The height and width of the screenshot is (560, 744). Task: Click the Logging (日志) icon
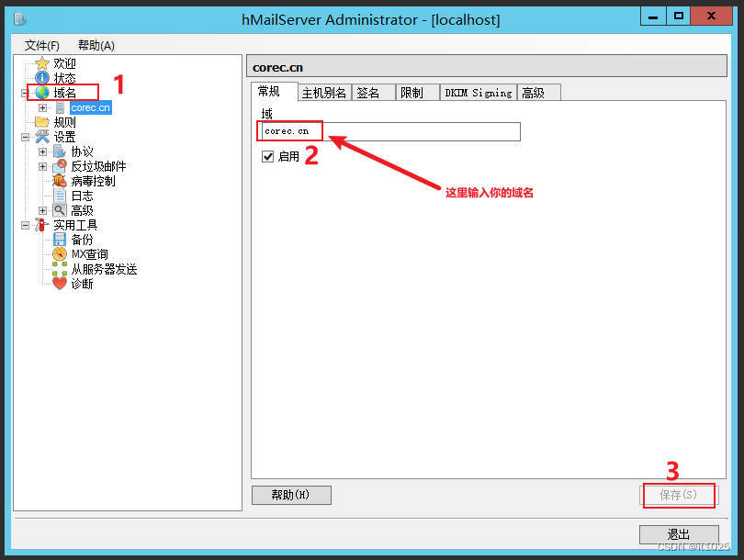click(60, 196)
